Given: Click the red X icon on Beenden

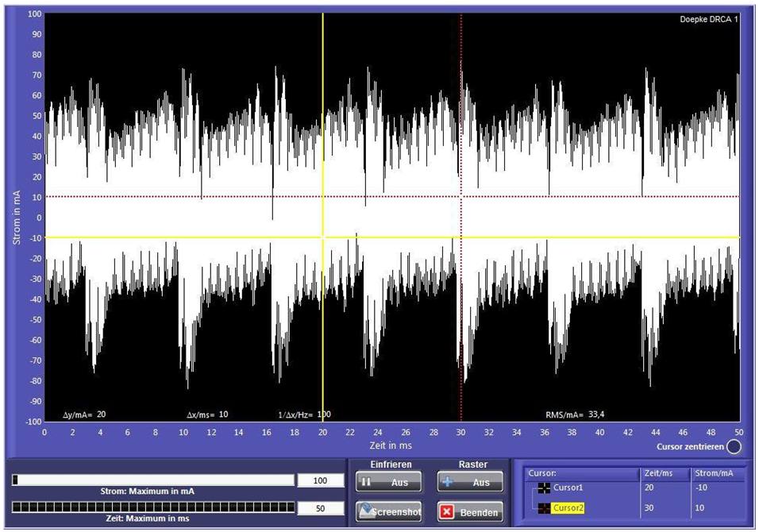Looking at the screenshot, I should coord(448,512).
